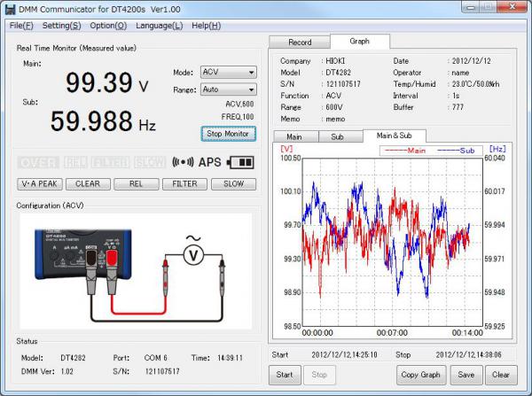Toggle the REL button
This screenshot has height=396, width=532.
136,183
